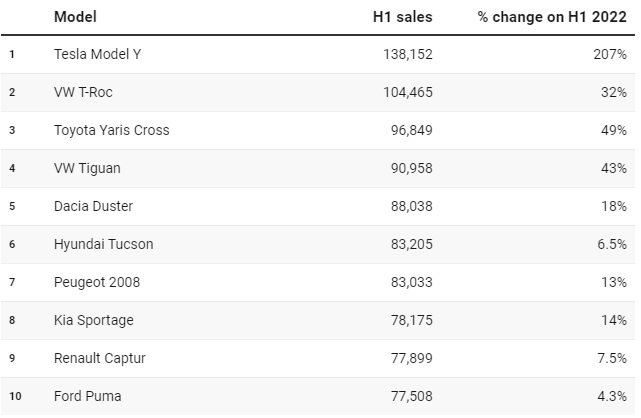
Task: Select the 4.3% change value
Action: [x=610, y=397]
